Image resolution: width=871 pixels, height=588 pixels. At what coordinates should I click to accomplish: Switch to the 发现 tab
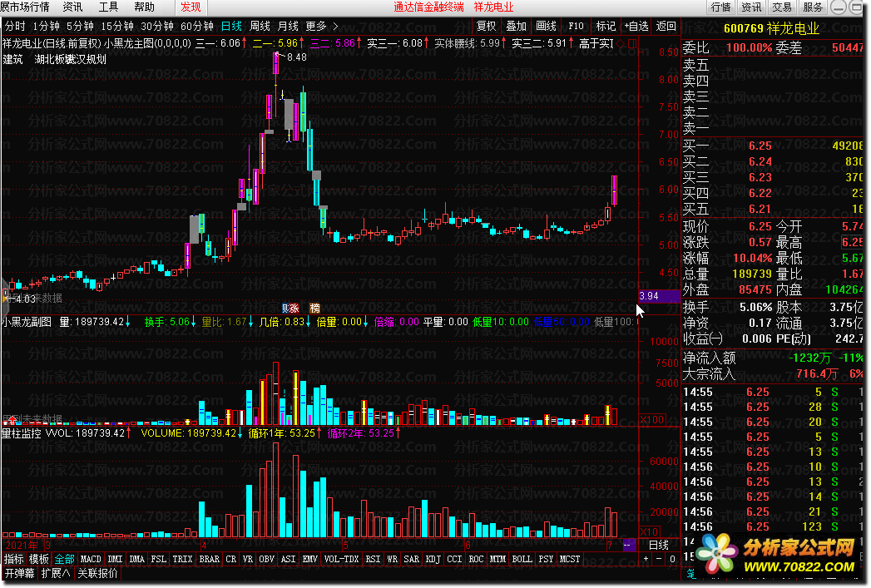pyautogui.click(x=191, y=7)
